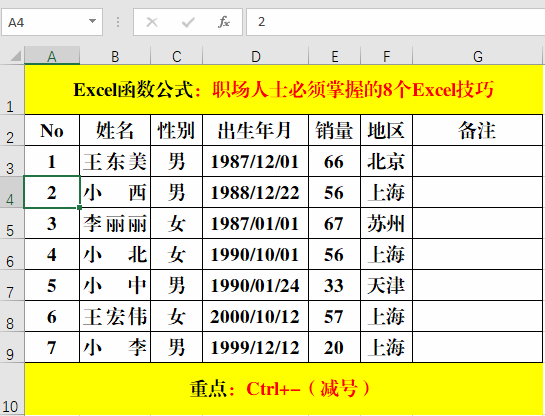The image size is (545, 416).
Task: Click the empty 备注 cell in 王东美's row
Action: (x=478, y=161)
